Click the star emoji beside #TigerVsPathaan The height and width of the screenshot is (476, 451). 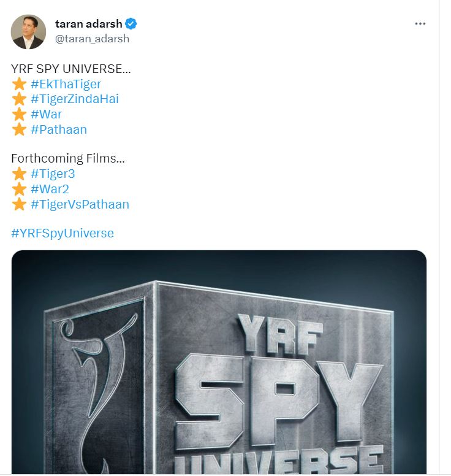point(19,204)
